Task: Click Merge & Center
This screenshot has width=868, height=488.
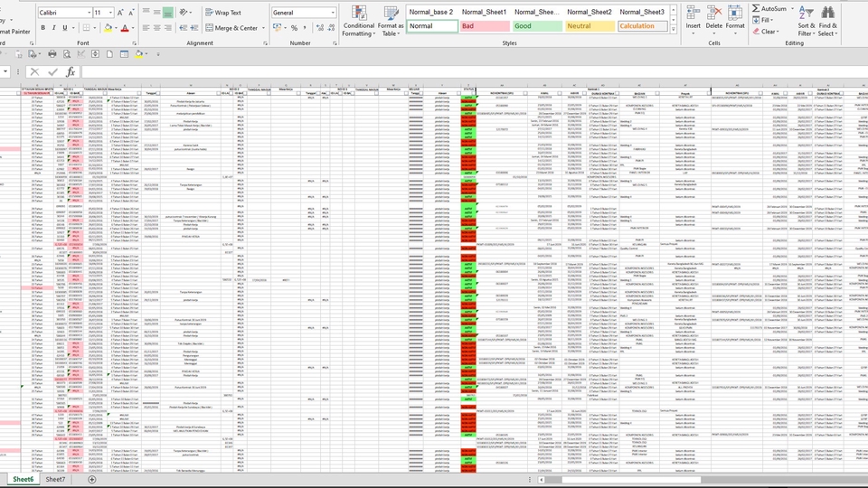Action: [231, 28]
